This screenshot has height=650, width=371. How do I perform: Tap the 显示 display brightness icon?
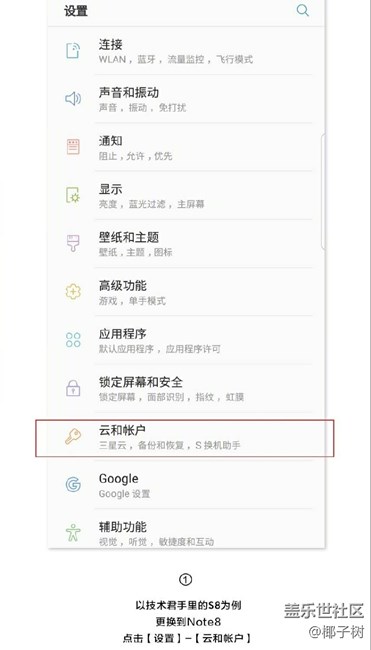(73, 195)
